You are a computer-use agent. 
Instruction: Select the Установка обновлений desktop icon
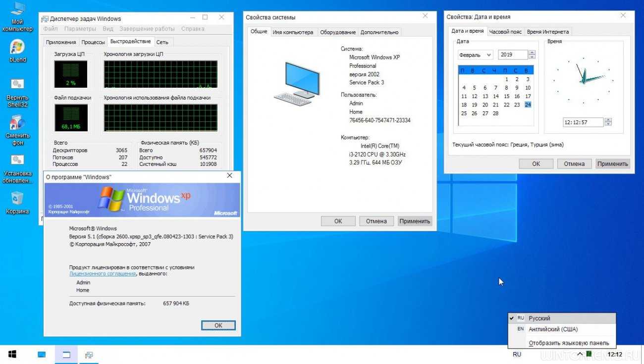pos(17,168)
